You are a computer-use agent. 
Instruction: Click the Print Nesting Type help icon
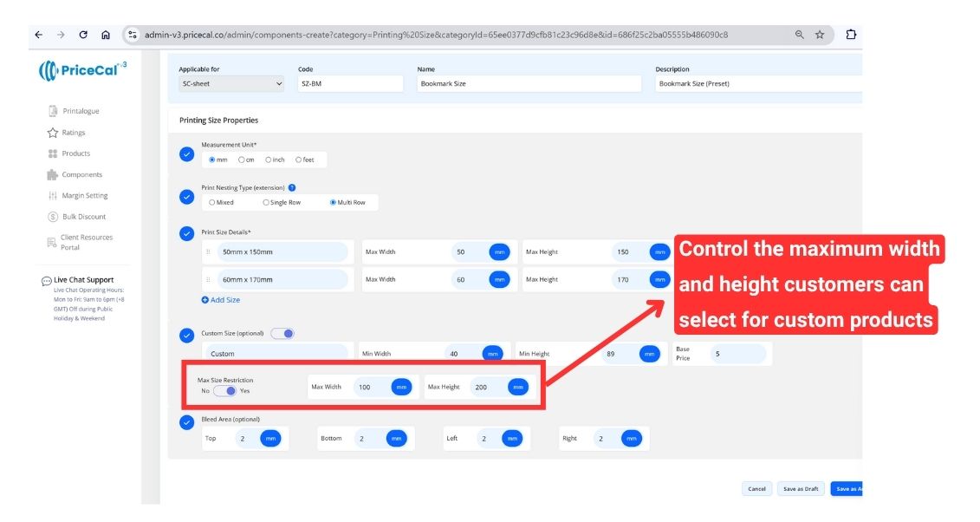(x=292, y=187)
